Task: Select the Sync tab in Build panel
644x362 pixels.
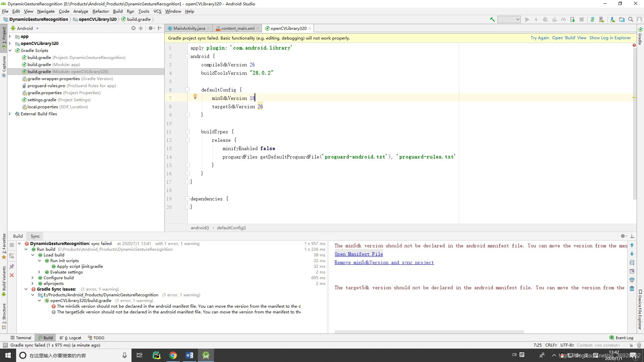Action: tap(35, 236)
